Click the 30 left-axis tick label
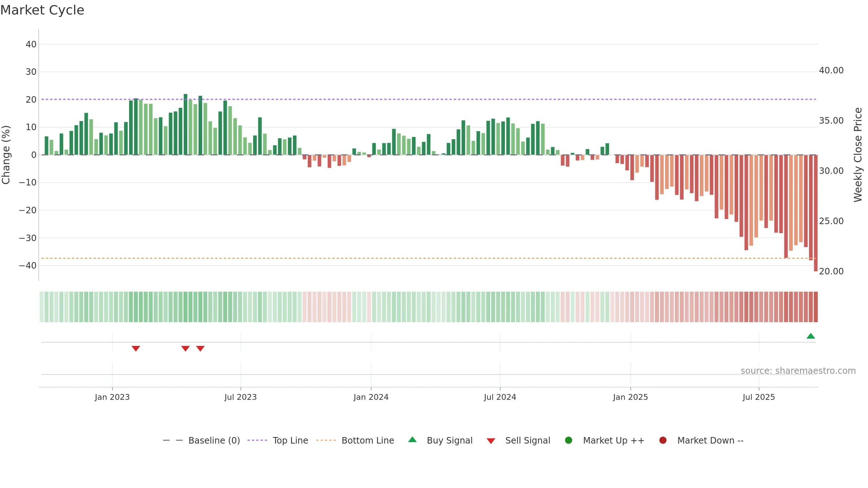This screenshot has height=488, width=868. click(31, 72)
